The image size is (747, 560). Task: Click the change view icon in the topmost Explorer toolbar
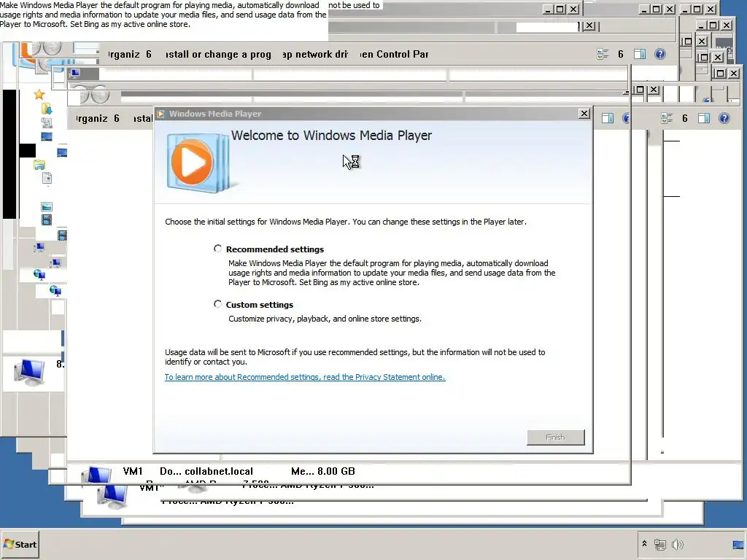(603, 54)
